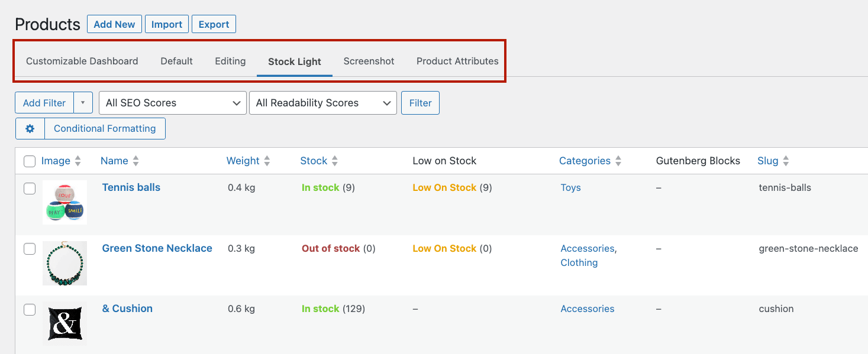
Task: Open the Green Stone Necklace product
Action: pyautogui.click(x=157, y=248)
